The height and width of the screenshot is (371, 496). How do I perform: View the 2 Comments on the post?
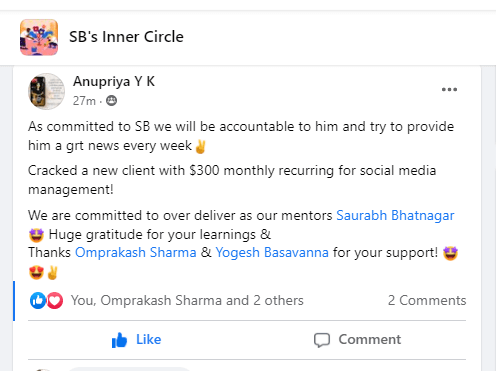pos(427,300)
